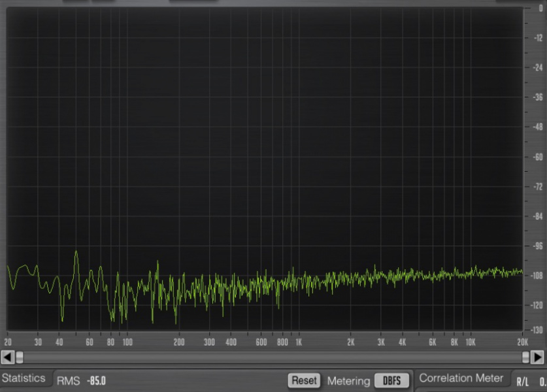Screen dimensions: 547x392
Task: Click the right zoom handle on the frequency scrollbar
Action: (x=525, y=357)
